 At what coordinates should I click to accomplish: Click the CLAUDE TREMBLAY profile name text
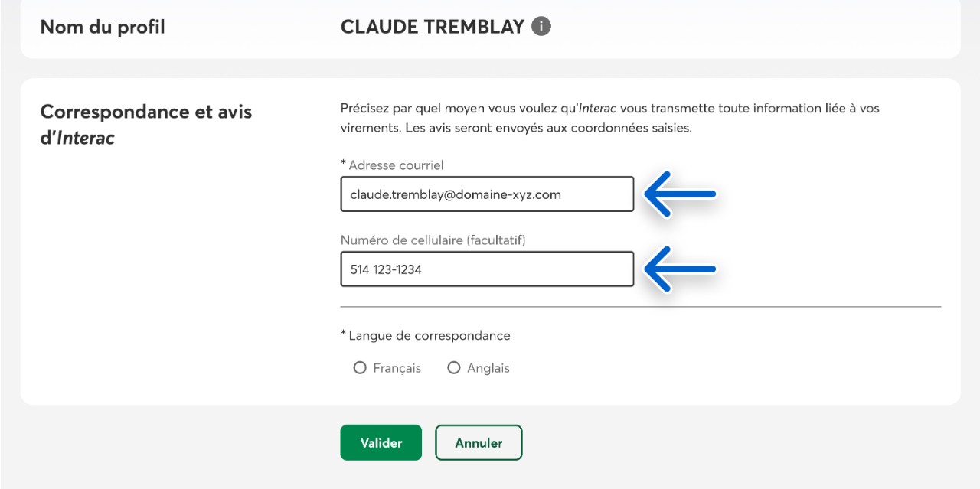(x=432, y=27)
